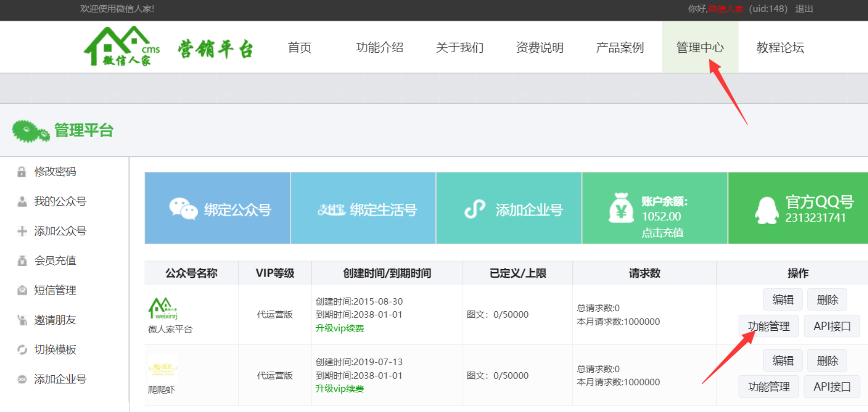Open 产品案例 navigation item
The width and height of the screenshot is (868, 412).
click(x=620, y=47)
